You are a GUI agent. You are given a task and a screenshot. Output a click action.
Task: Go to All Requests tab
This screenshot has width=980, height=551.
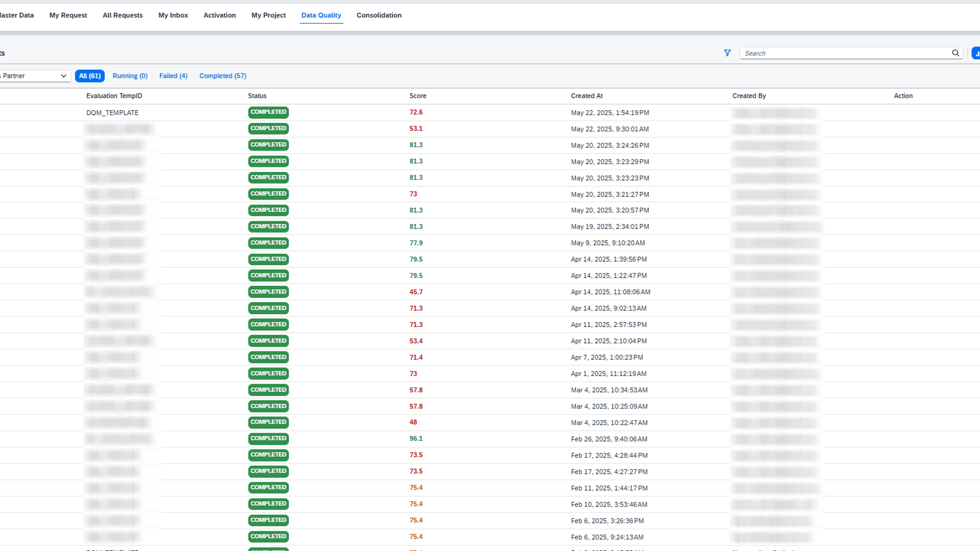coord(122,15)
